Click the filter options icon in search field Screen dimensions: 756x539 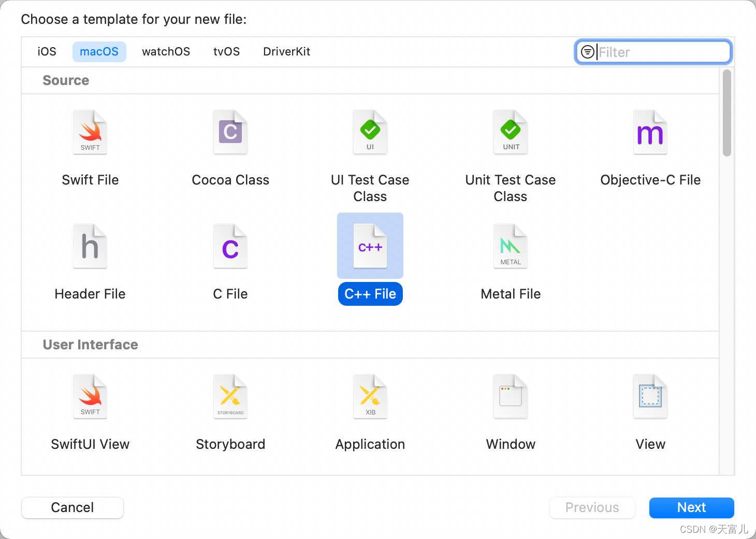[588, 52]
